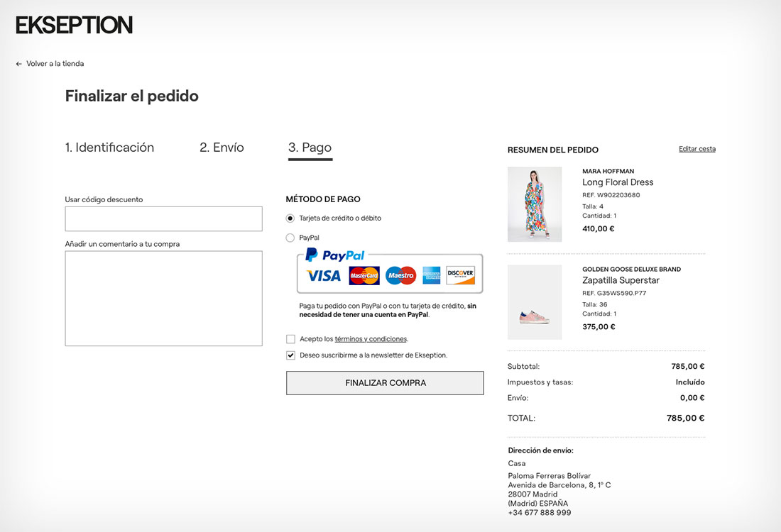Uncheck the Ekseption newsletter subscription box
Viewport: 781px width, 532px height.
tap(291, 355)
